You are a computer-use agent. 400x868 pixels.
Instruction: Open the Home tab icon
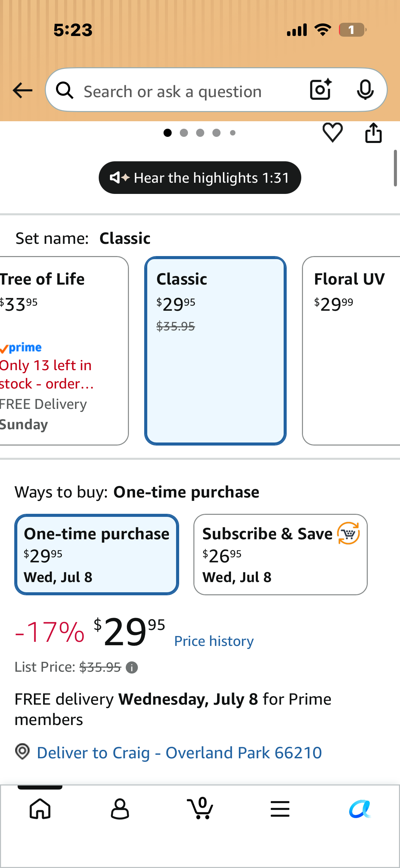[x=40, y=809]
